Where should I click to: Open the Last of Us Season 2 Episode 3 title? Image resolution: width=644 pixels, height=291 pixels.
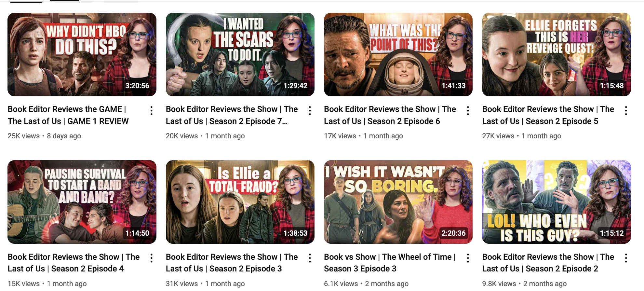click(232, 263)
